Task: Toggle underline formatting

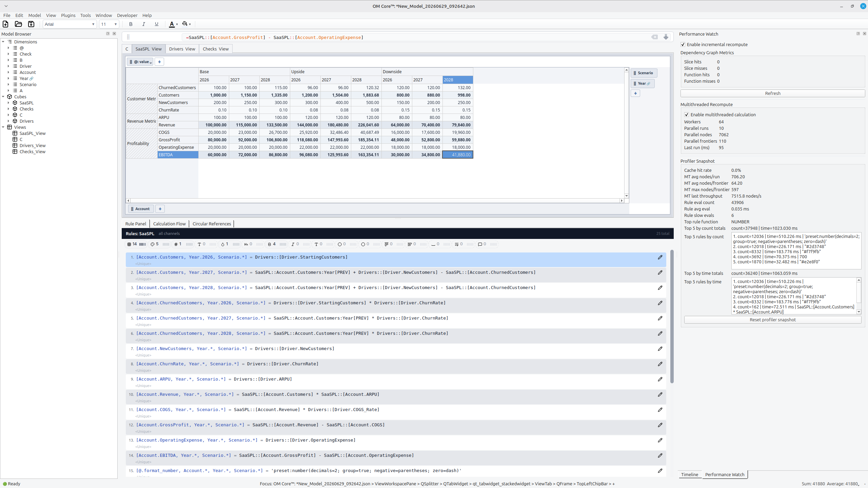Action: [x=156, y=24]
